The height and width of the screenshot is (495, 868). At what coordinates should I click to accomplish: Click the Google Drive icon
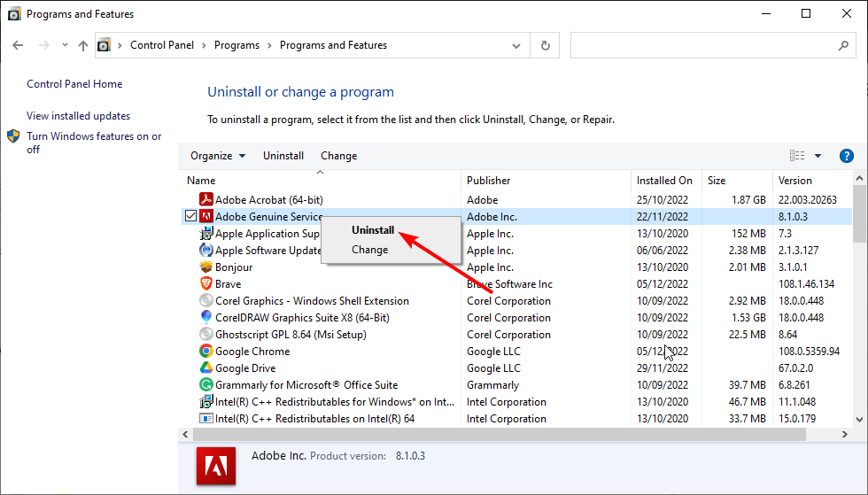[x=205, y=367]
